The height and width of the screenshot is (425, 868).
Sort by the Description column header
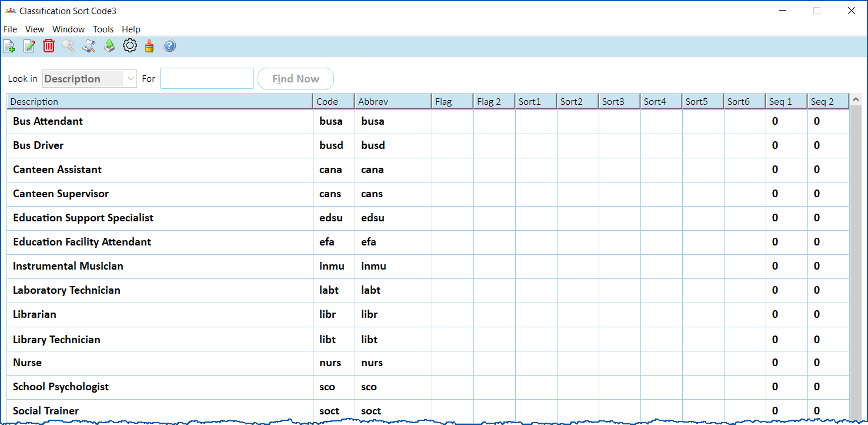[159, 101]
